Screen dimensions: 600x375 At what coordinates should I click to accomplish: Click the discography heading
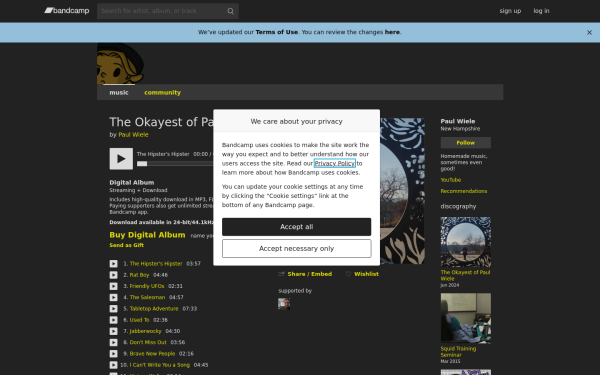458,207
